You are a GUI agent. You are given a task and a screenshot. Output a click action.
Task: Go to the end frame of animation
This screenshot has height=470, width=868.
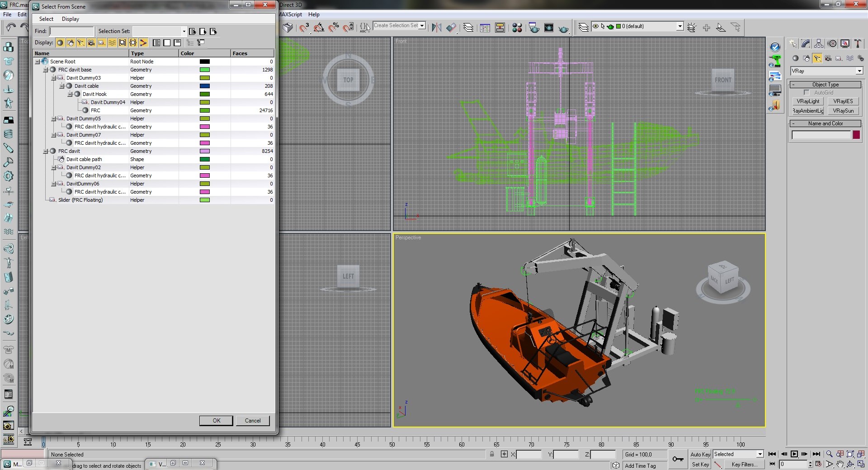click(x=816, y=454)
